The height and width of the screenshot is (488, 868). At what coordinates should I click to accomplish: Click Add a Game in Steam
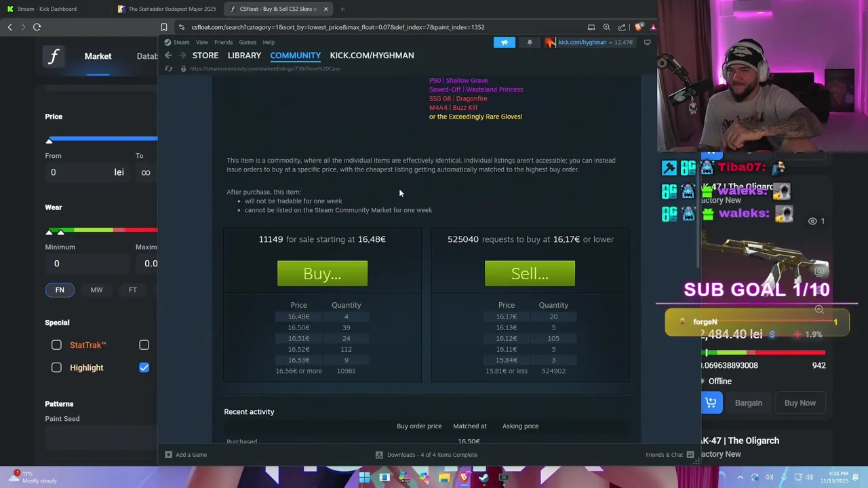[186, 455]
